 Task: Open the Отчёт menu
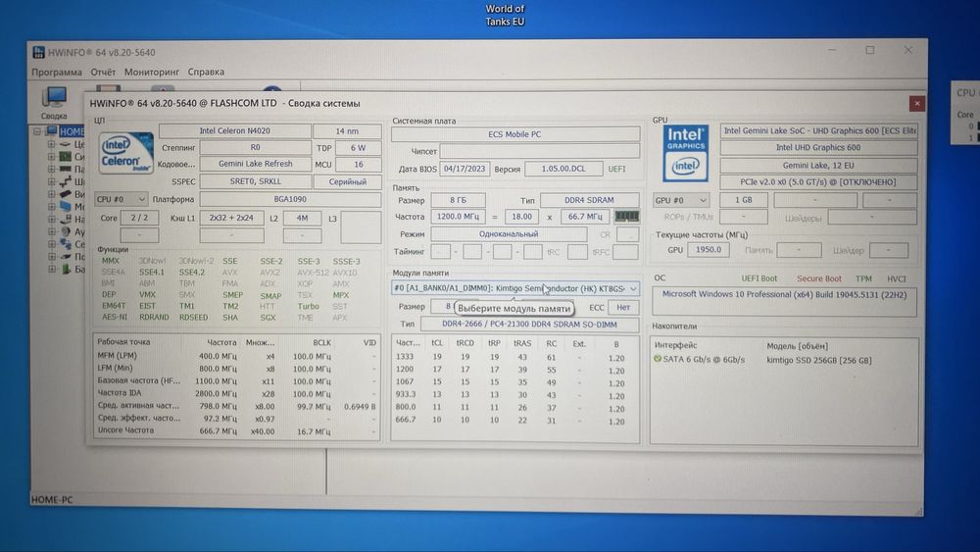[103, 72]
